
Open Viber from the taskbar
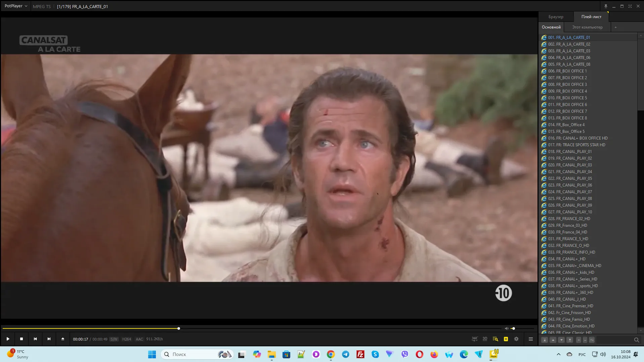click(404, 354)
